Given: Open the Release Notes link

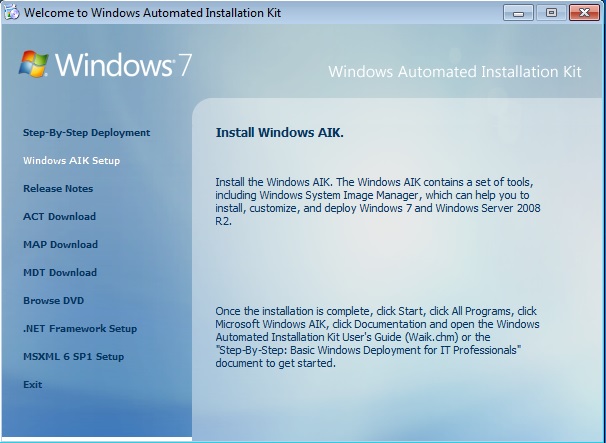Looking at the screenshot, I should click(58, 189).
